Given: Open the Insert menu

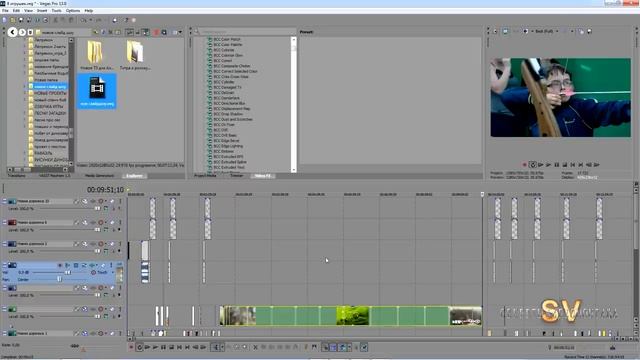Looking at the screenshot, I should click(42, 11).
